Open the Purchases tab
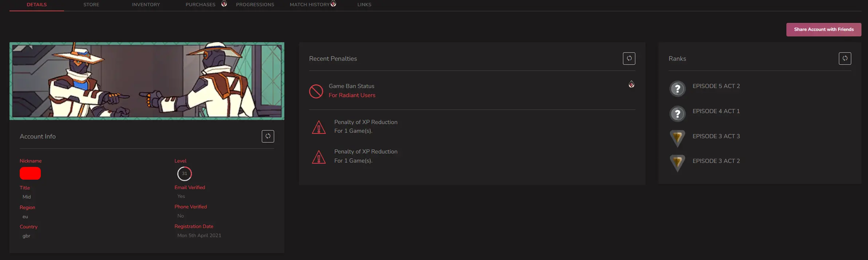Screen dimensions: 868x260 click(200, 5)
